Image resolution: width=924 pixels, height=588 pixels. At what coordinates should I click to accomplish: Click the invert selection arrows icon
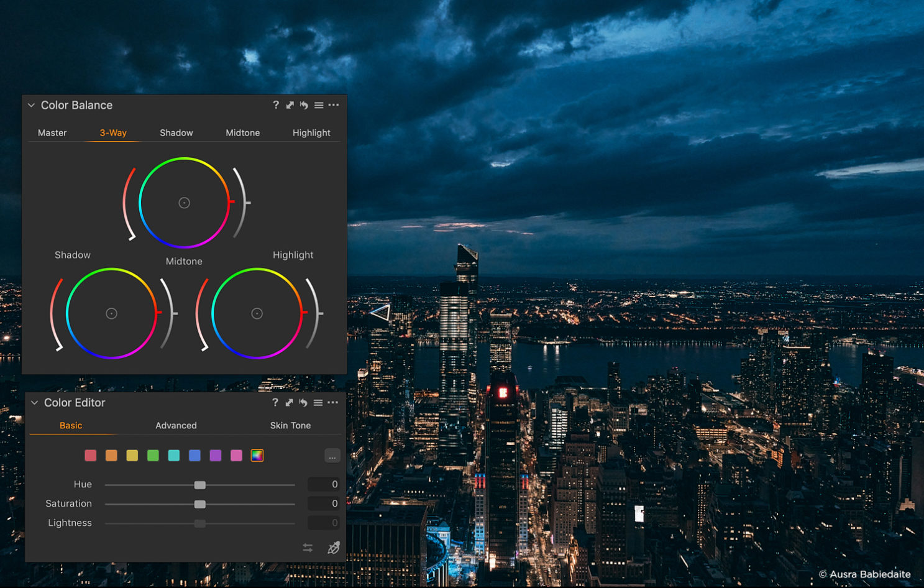click(308, 548)
